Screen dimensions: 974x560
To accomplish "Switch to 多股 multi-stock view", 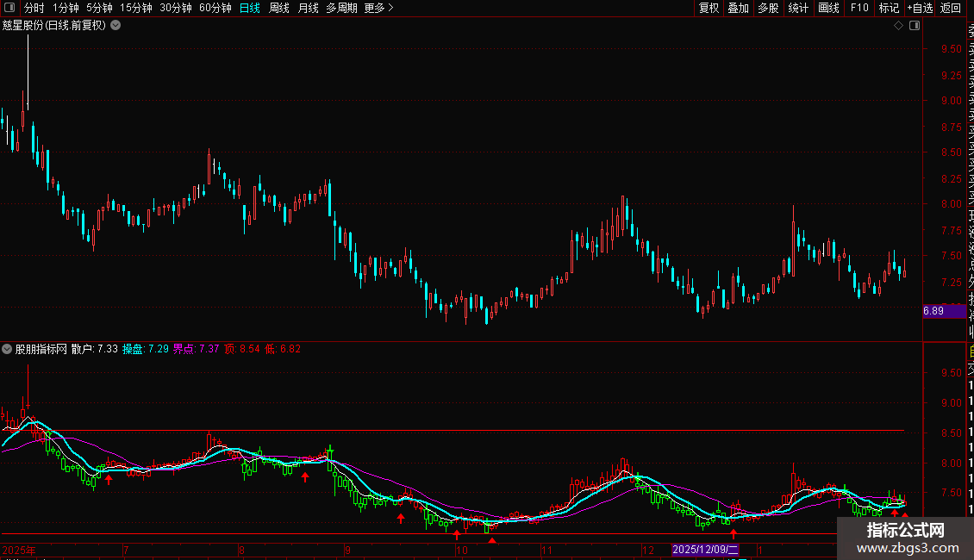I will click(x=768, y=8).
